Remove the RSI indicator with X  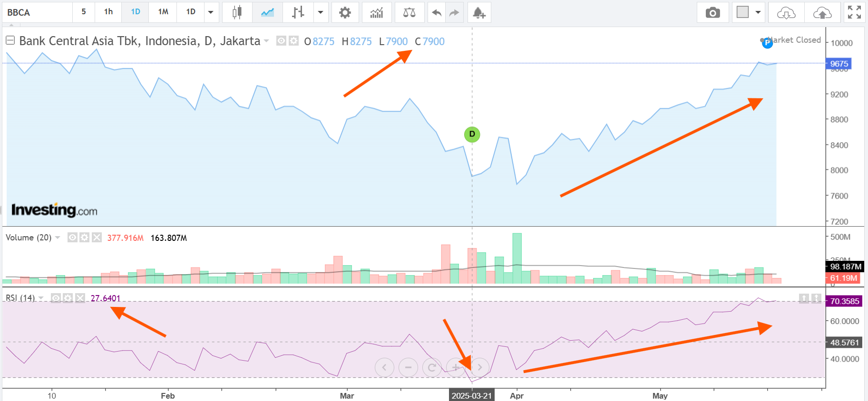point(80,298)
